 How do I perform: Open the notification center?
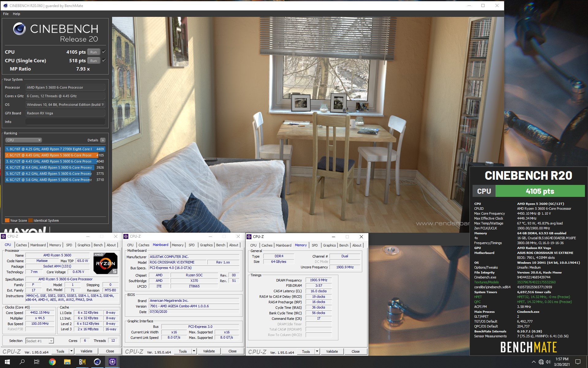[578, 362]
